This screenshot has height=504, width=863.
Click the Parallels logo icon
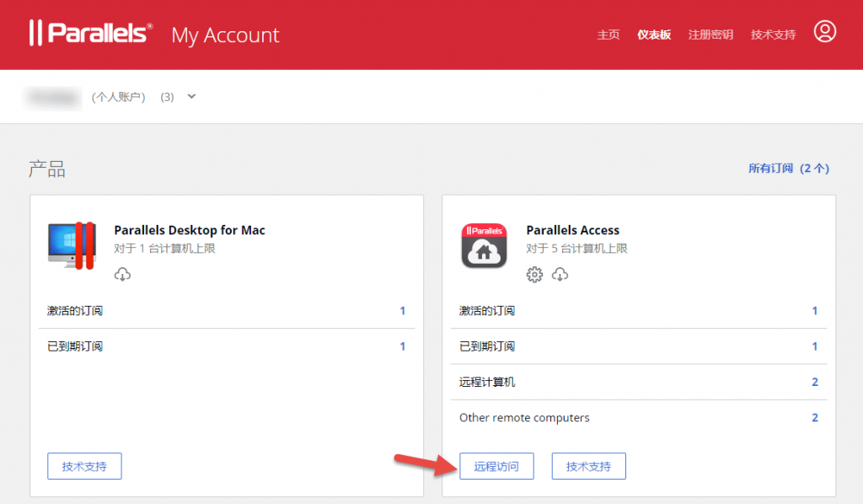click(x=36, y=32)
